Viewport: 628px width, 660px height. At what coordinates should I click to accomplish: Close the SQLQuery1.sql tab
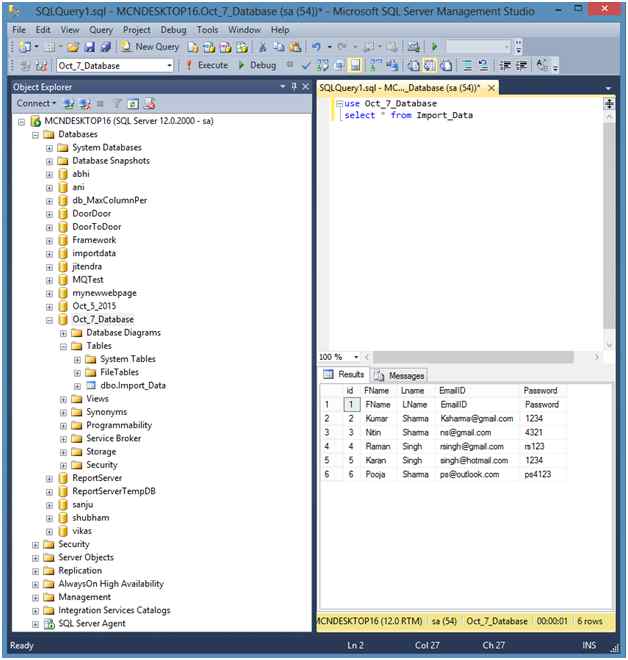tap(491, 88)
